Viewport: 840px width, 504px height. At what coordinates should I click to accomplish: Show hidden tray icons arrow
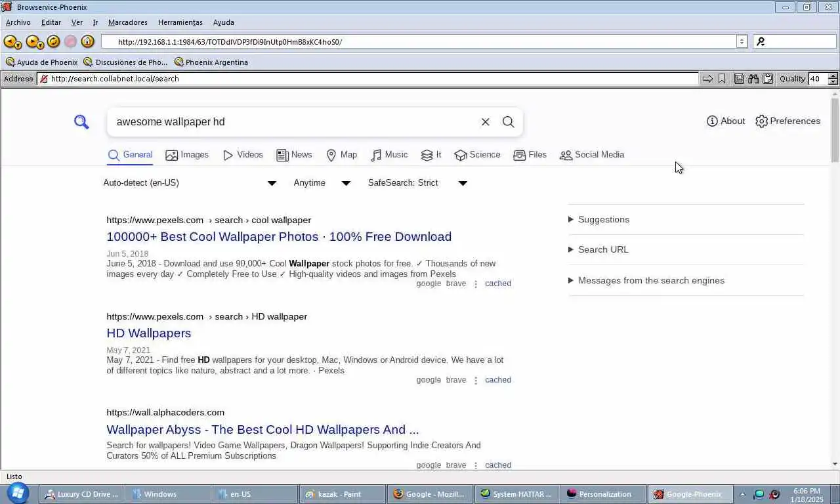[742, 494]
